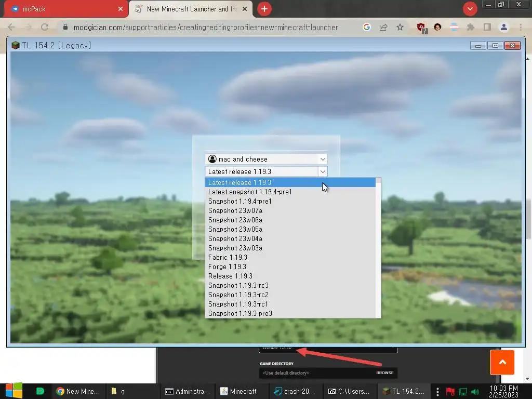532x399 pixels.
Task: Pick Snapshot 1.19.3-rc1 entry
Action: [x=290, y=304]
